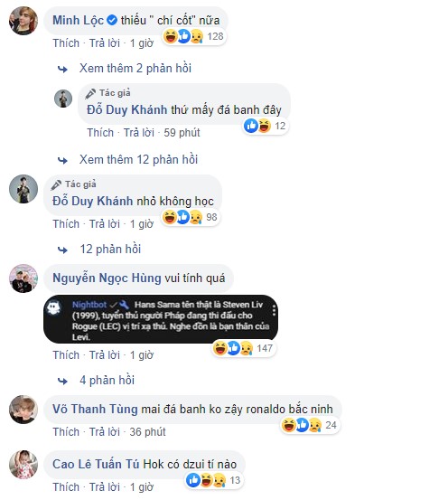Viewport: 448px width, 500px height.
Task: View reactions count 24 on Võ Thanh Tùng's comment
Action: point(309,425)
